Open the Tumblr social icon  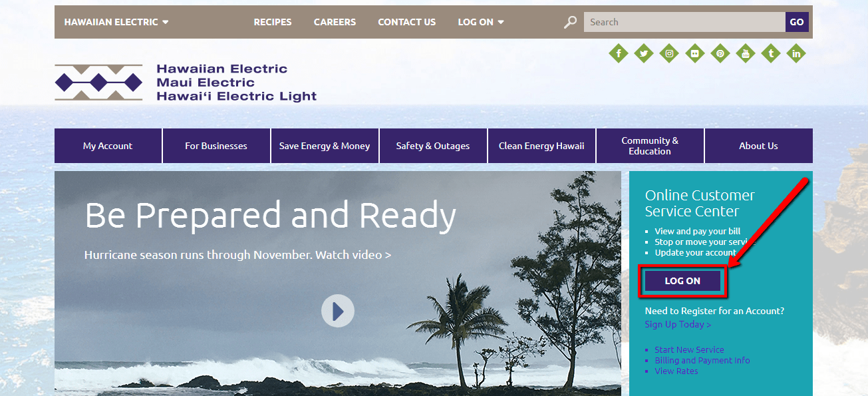[x=770, y=53]
